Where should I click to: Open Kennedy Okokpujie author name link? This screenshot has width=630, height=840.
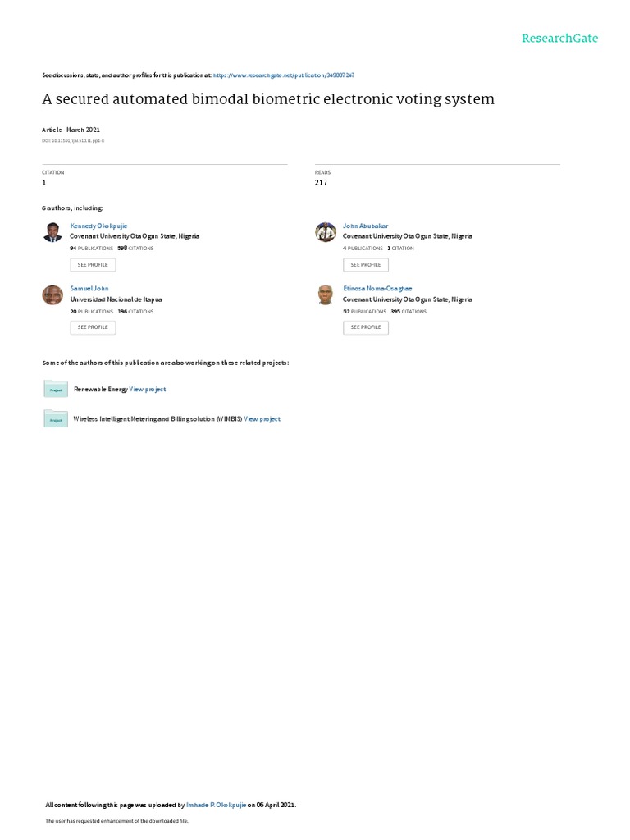[x=98, y=226]
